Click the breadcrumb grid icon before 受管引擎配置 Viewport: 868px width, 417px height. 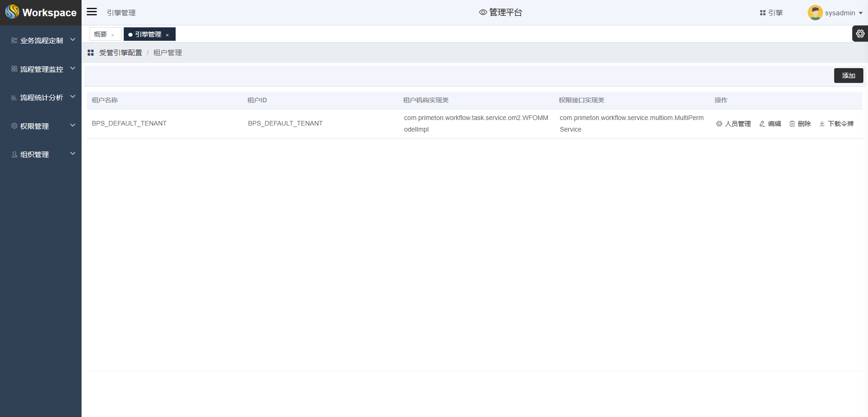[x=91, y=53]
